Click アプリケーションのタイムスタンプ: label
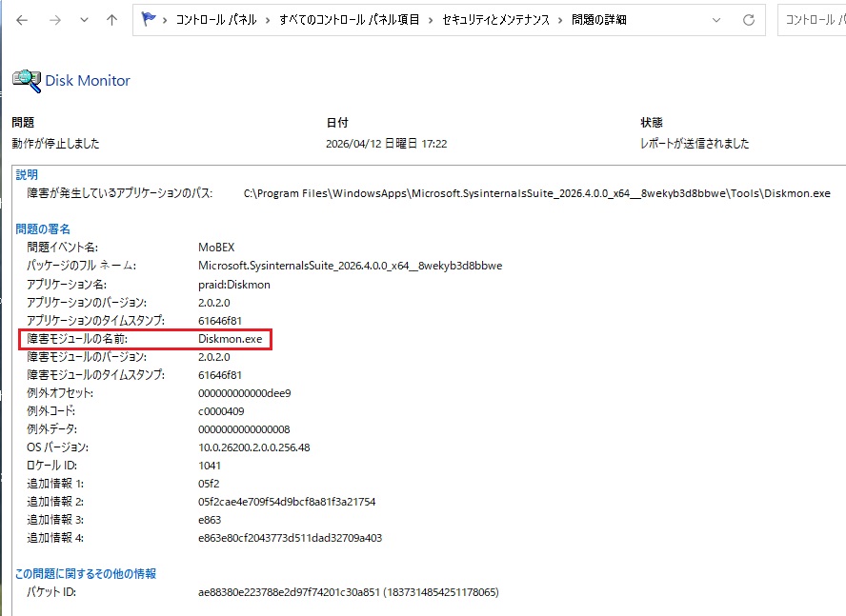 [96, 321]
